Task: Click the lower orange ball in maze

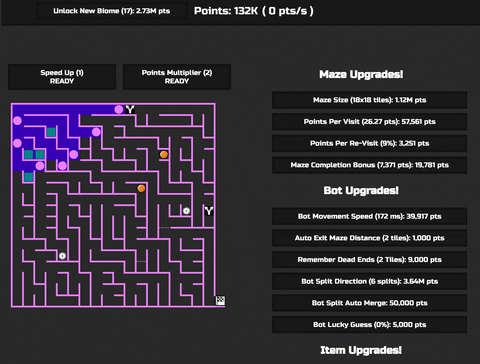Action: [141, 188]
